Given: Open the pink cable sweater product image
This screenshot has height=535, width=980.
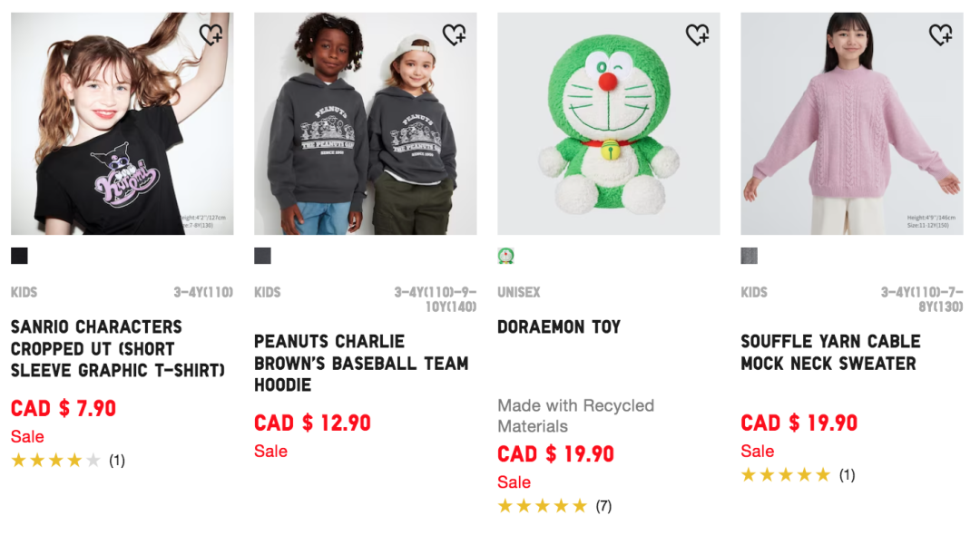Looking at the screenshot, I should [x=851, y=123].
